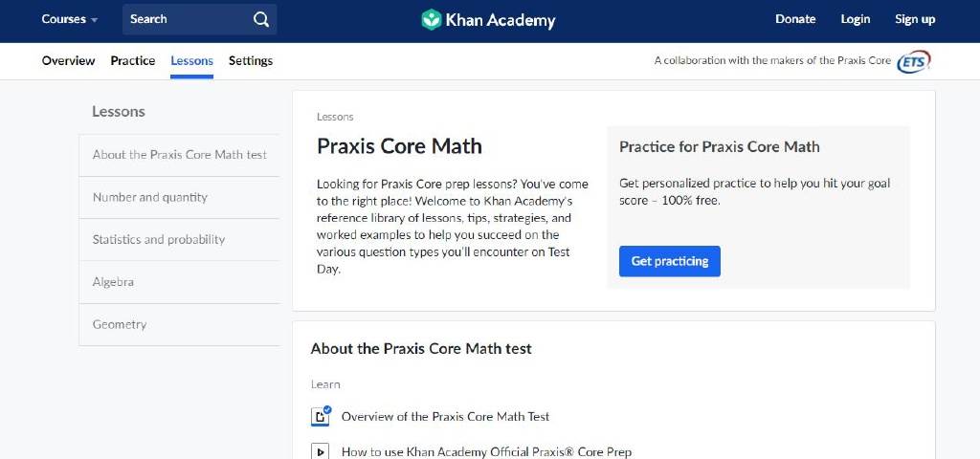980x459 pixels.
Task: Go to the Settings tab
Action: [251, 60]
